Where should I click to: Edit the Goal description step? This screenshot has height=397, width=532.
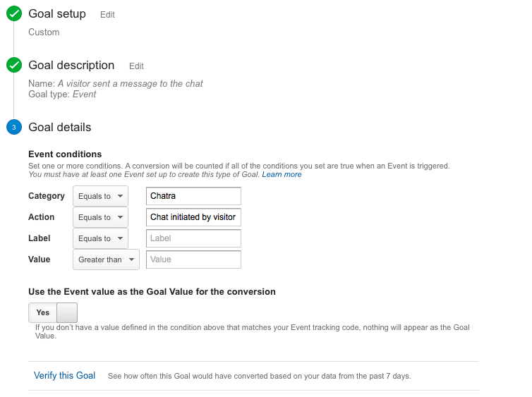click(136, 66)
